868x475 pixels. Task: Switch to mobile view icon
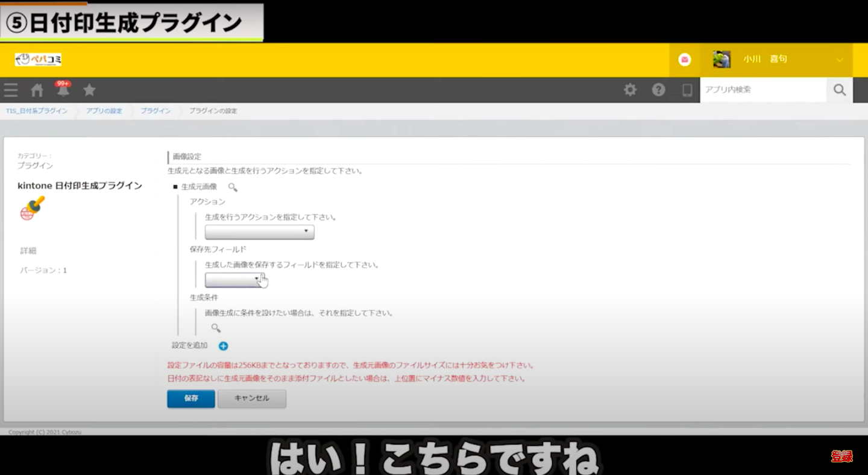687,90
